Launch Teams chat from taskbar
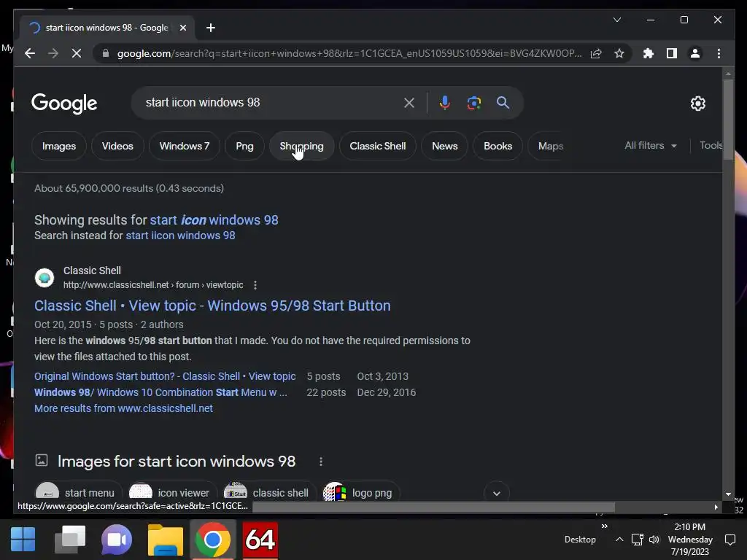The image size is (747, 560). [x=117, y=540]
